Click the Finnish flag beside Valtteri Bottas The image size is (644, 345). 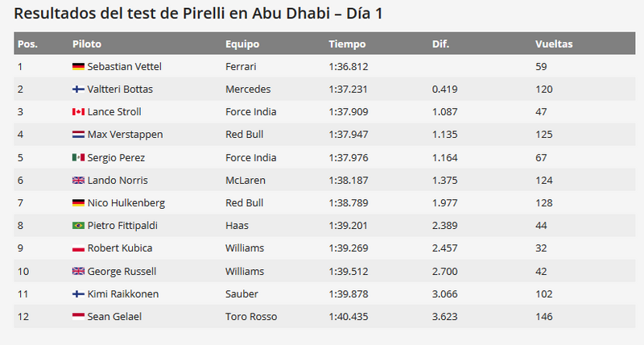(78, 89)
